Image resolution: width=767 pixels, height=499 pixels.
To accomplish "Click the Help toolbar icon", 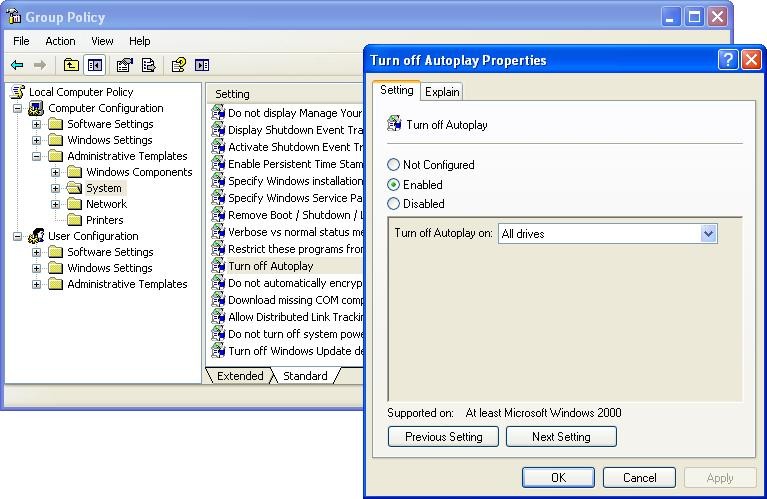I will click(178, 65).
